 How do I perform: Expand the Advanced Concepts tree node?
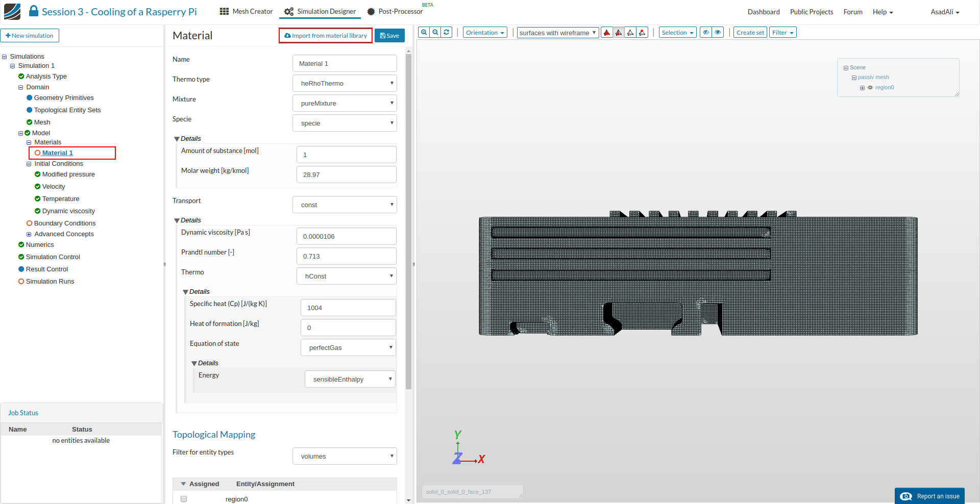29,234
